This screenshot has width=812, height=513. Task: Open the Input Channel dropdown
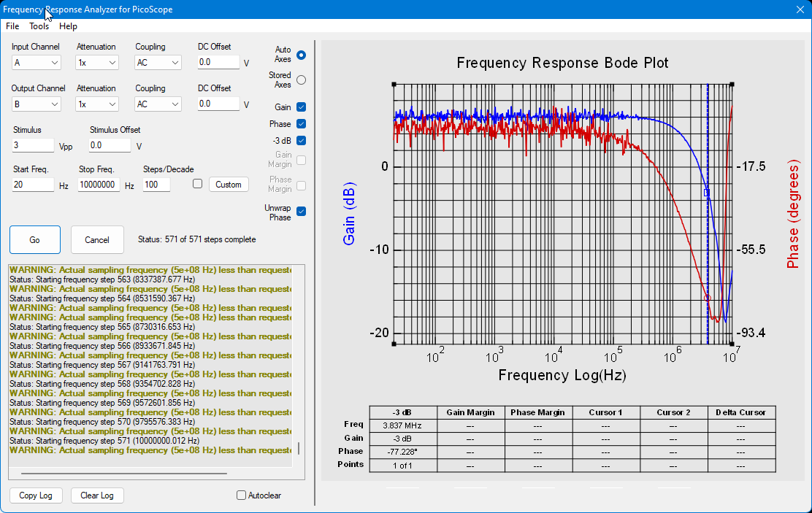(x=37, y=63)
